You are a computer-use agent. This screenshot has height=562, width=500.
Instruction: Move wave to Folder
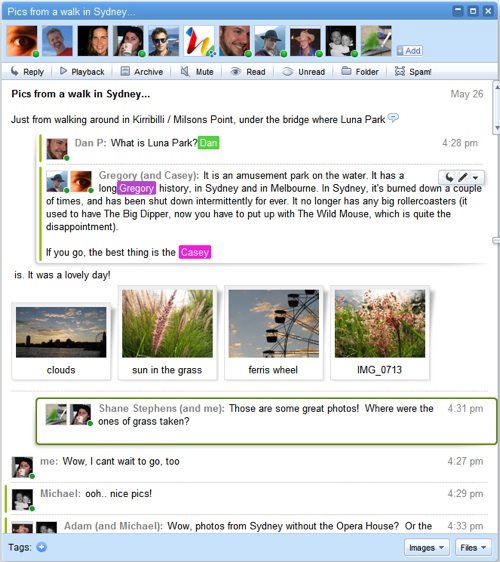pyautogui.click(x=359, y=72)
